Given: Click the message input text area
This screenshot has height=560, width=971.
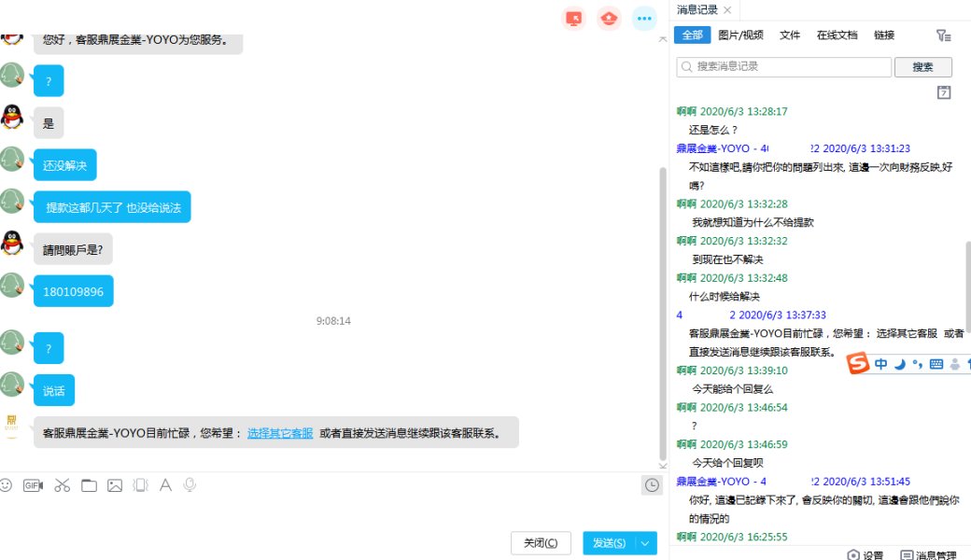Looking at the screenshot, I should [x=329, y=512].
